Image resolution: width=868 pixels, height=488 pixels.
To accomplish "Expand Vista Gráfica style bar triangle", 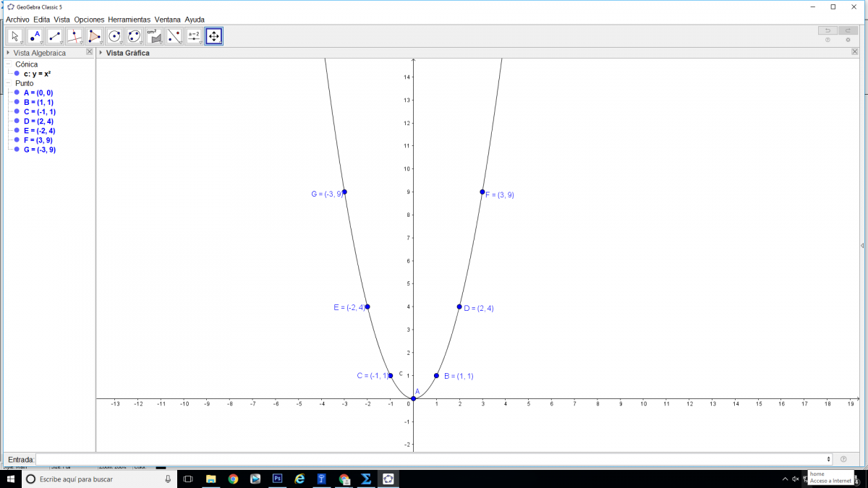I will click(x=101, y=53).
